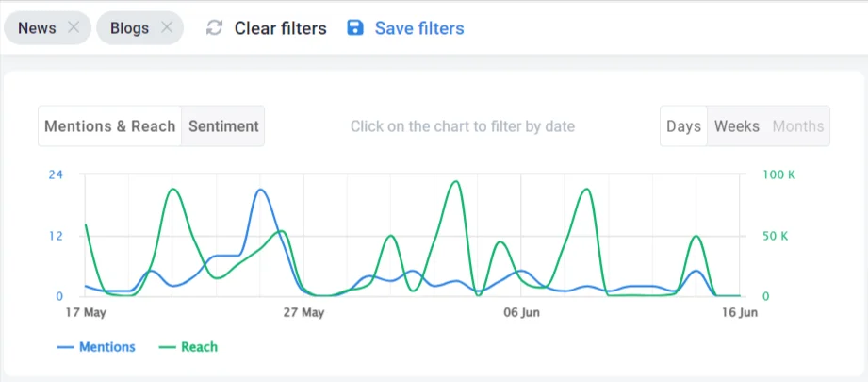Click the Clear filters text
868x382 pixels.
280,28
